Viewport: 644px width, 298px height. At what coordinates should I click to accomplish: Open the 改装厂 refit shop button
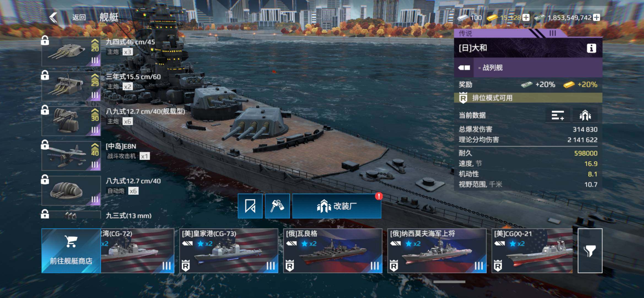337,206
